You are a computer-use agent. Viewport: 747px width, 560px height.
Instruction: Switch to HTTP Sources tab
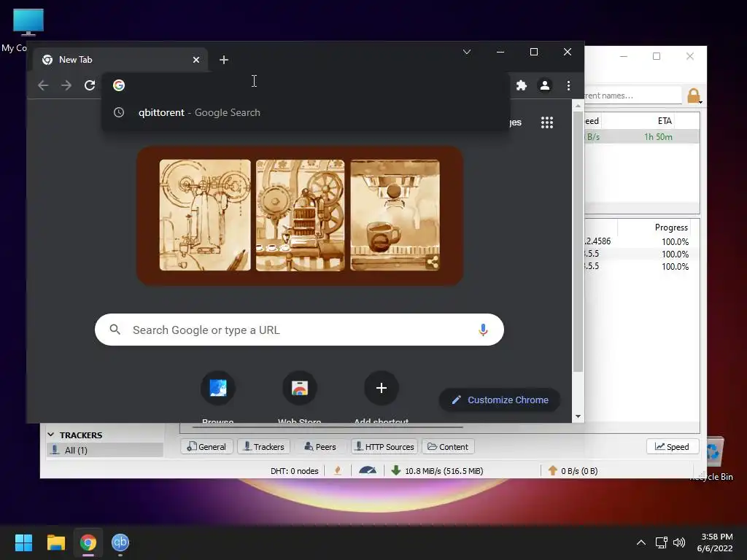[x=384, y=447]
